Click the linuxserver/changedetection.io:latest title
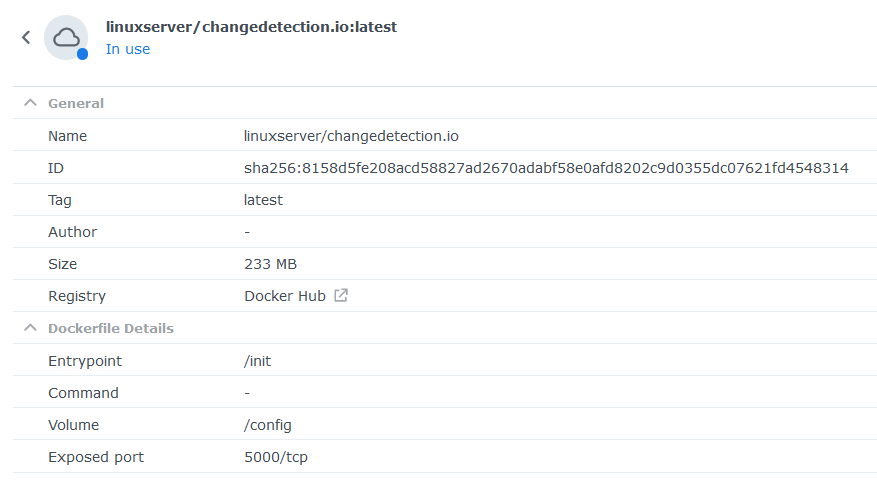877x490 pixels. pyautogui.click(x=251, y=27)
